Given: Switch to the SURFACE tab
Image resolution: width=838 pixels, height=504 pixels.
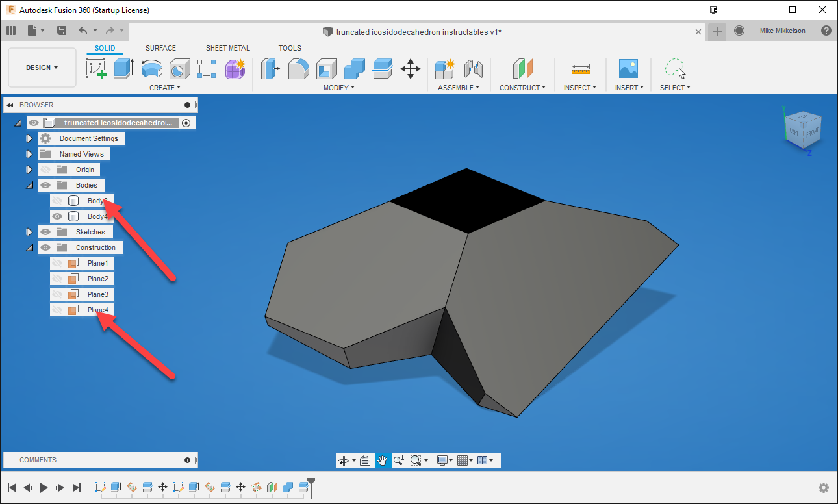Looking at the screenshot, I should 160,47.
